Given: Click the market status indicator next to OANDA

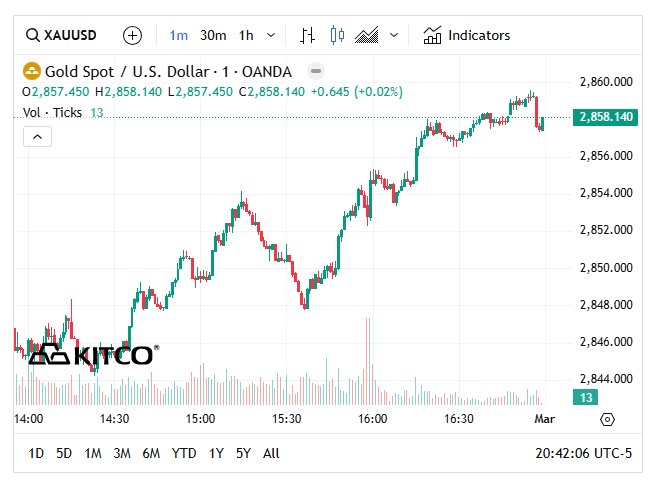Looking at the screenshot, I should click(x=315, y=71).
